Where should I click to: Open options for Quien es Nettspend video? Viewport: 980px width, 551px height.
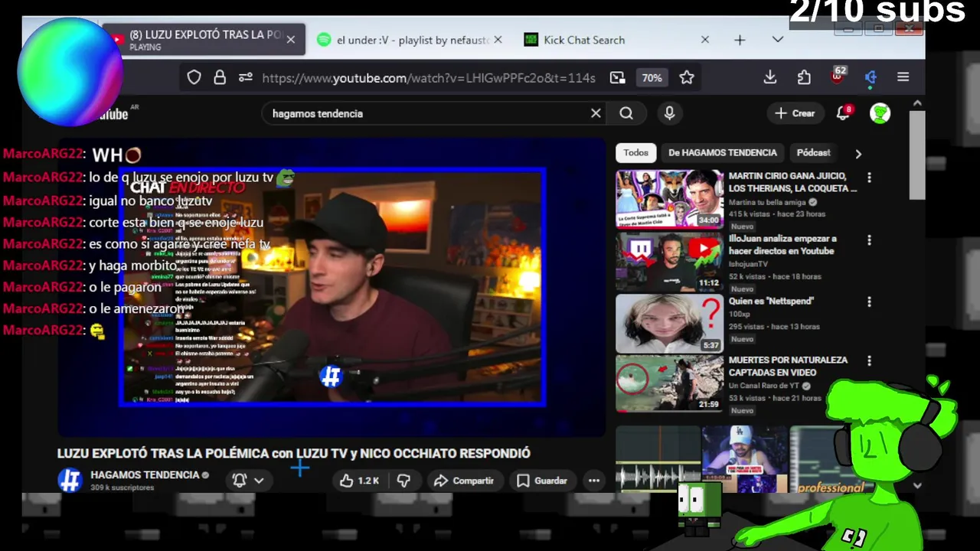[869, 302]
